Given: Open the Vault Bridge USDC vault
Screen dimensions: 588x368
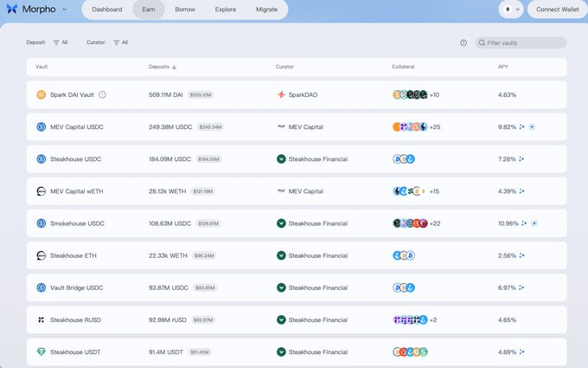Looking at the screenshot, I should [x=297, y=287].
